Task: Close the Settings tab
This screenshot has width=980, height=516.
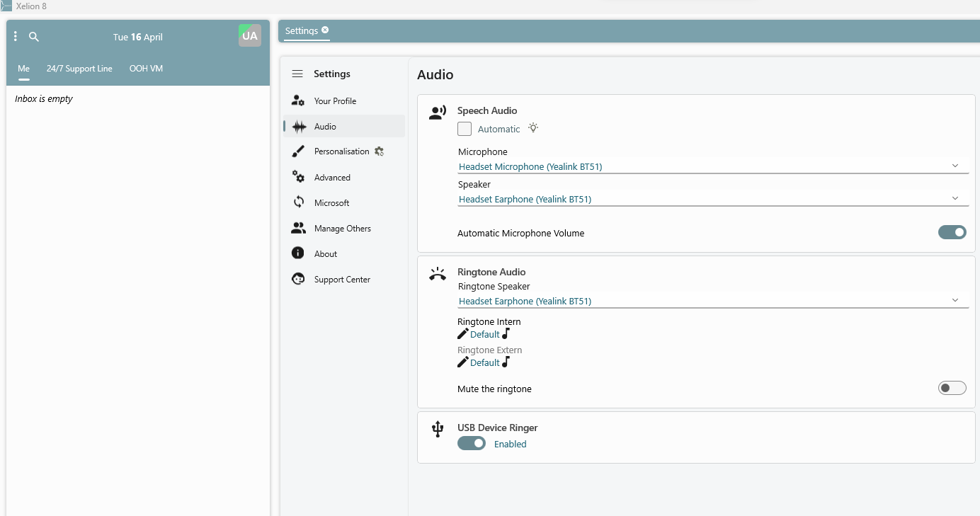Action: 325,30
